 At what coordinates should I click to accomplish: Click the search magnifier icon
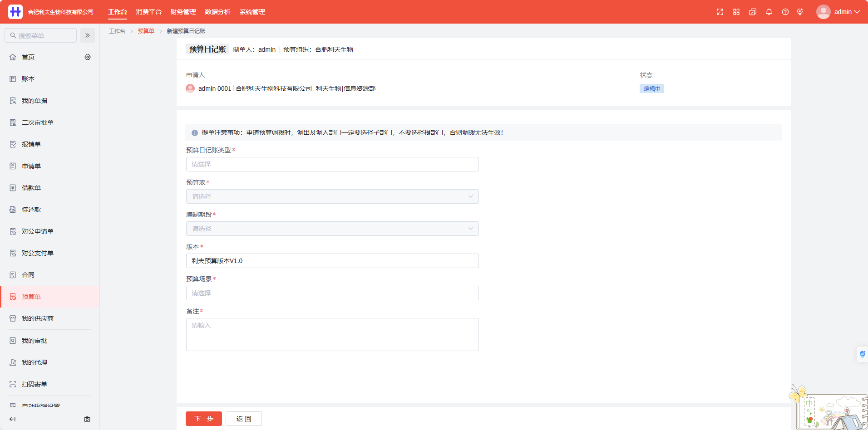click(13, 35)
